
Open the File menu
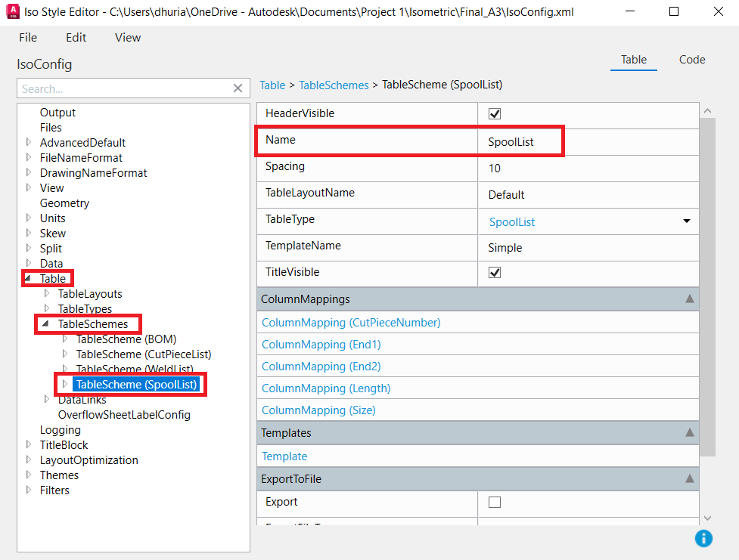tap(27, 37)
